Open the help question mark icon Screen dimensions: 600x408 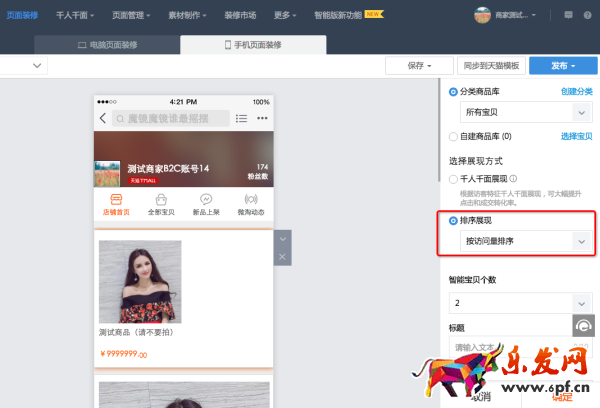587,15
